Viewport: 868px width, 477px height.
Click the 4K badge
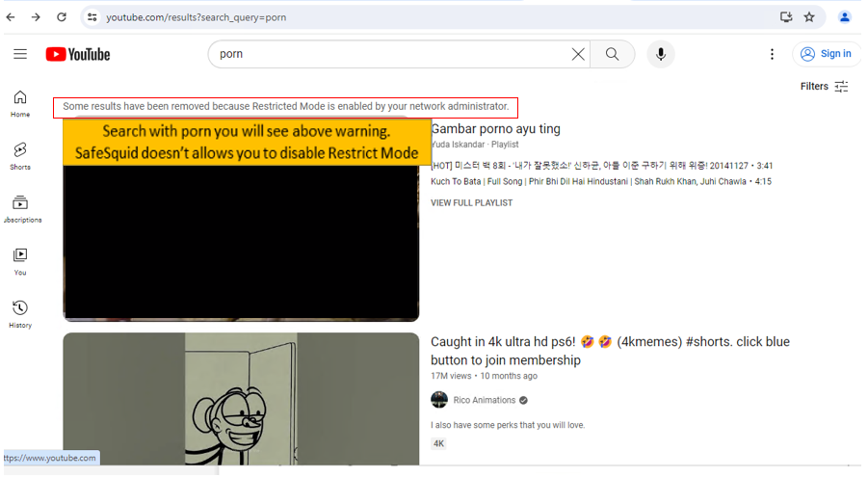(438, 444)
